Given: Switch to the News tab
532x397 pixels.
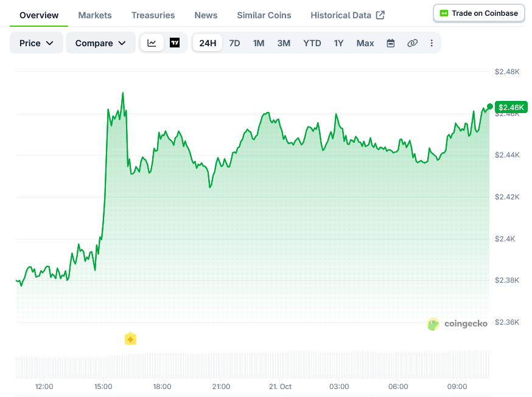Looking at the screenshot, I should point(206,15).
